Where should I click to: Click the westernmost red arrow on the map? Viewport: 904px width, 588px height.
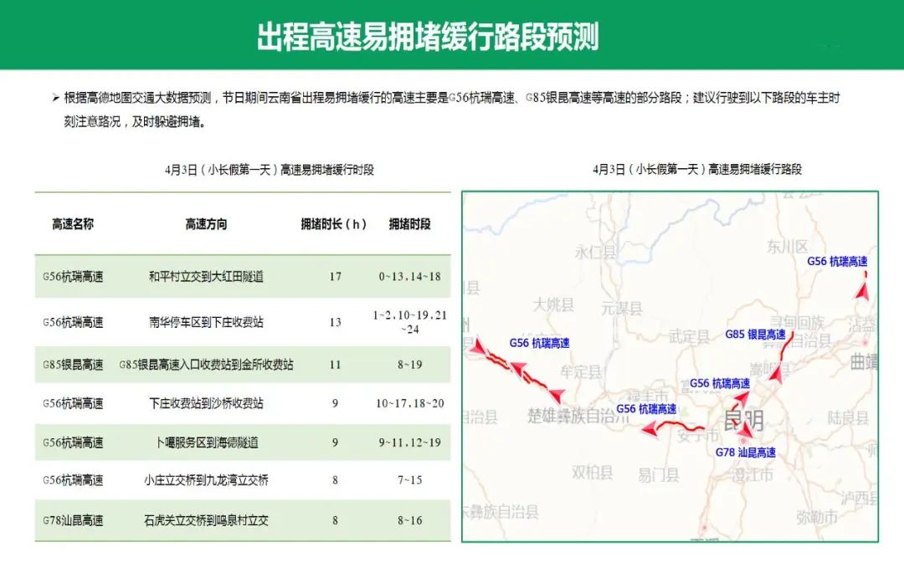tap(476, 345)
